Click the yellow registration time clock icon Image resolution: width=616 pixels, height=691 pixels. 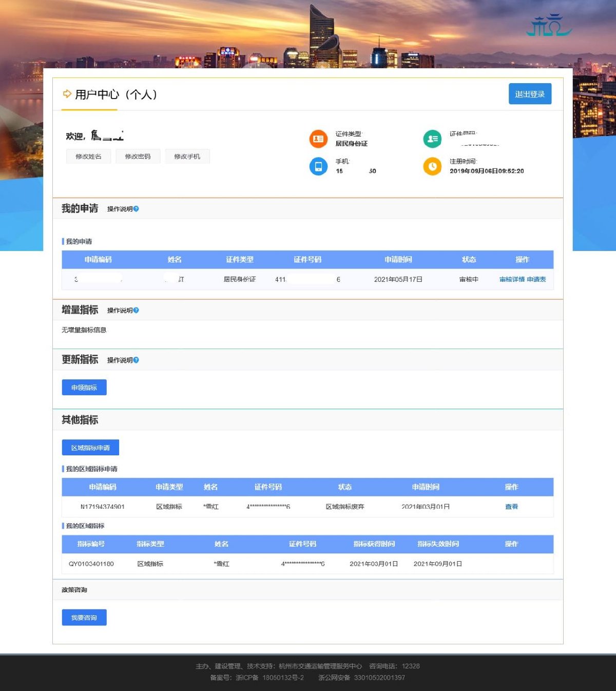(x=432, y=166)
